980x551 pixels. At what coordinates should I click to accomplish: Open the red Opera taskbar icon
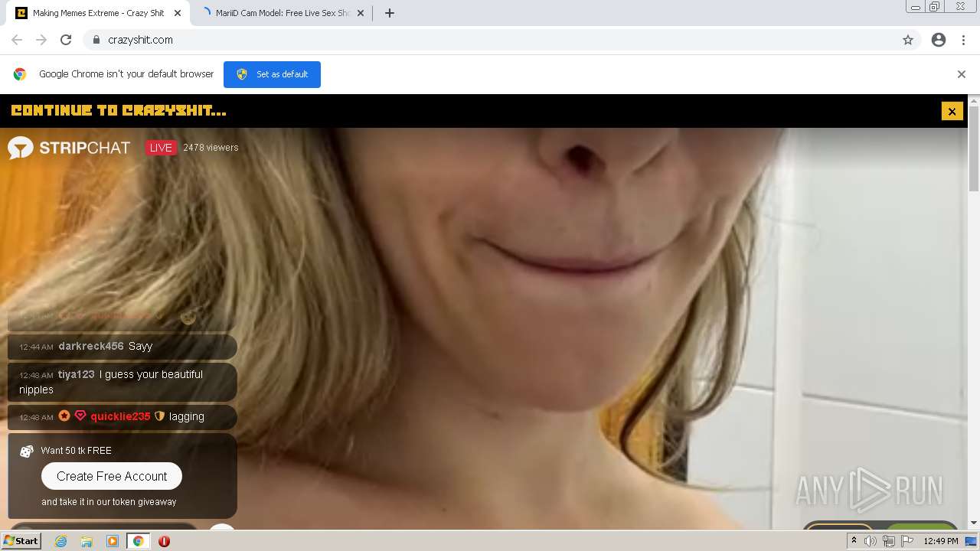[x=164, y=541]
